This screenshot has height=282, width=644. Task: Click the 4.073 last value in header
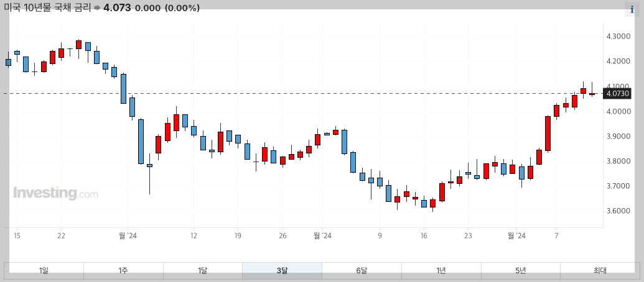click(x=116, y=8)
